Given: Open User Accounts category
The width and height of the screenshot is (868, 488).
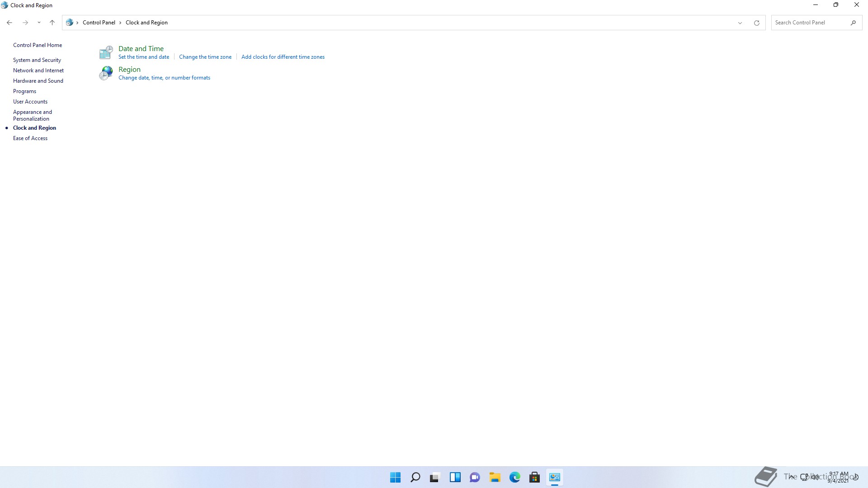Looking at the screenshot, I should tap(30, 102).
